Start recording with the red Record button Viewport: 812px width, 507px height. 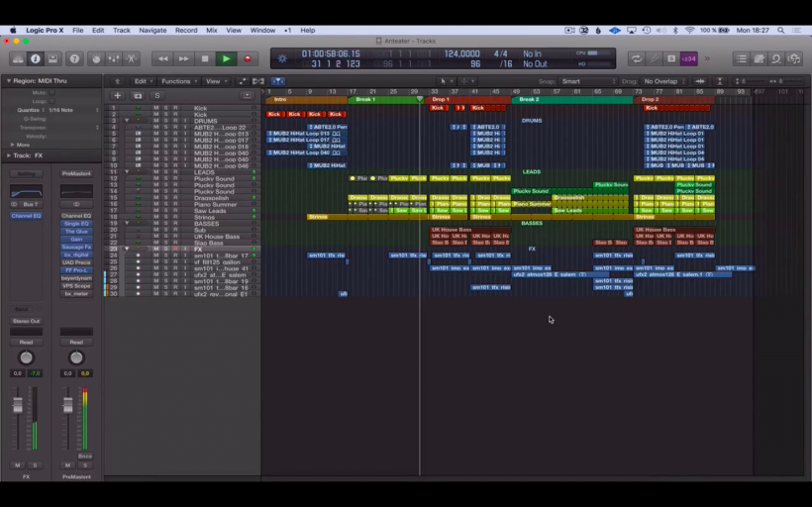pos(248,59)
